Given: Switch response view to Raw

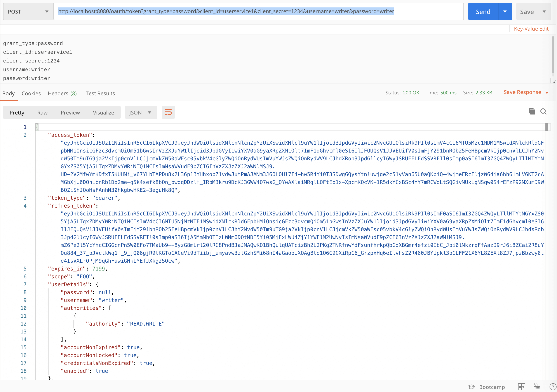Looking at the screenshot, I should (42, 113).
